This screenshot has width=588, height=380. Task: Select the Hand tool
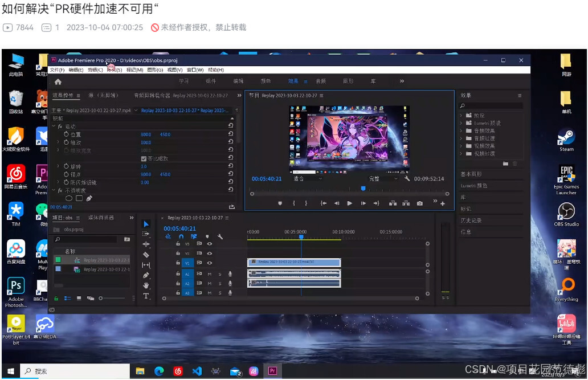146,285
